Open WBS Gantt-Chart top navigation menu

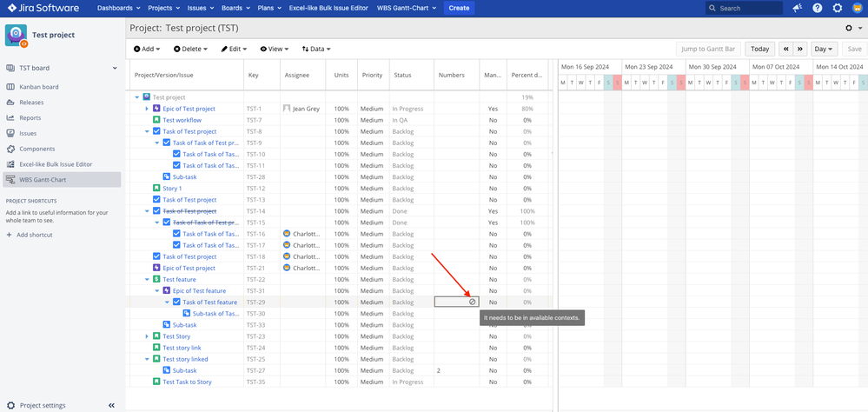click(x=407, y=9)
